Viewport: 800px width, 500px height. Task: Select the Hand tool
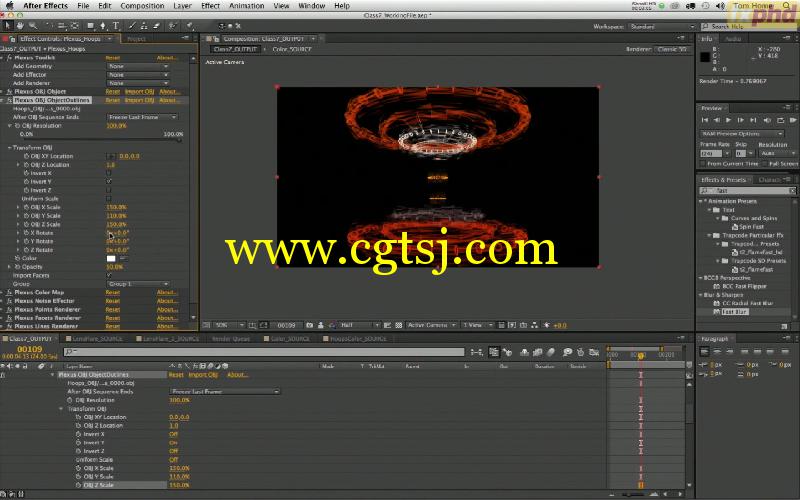click(20, 26)
